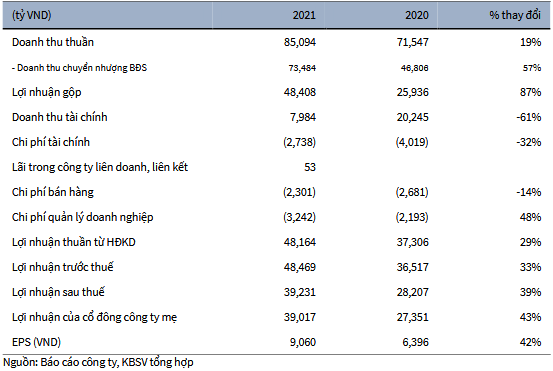Select the value 53 for joint ventures

(x=310, y=167)
